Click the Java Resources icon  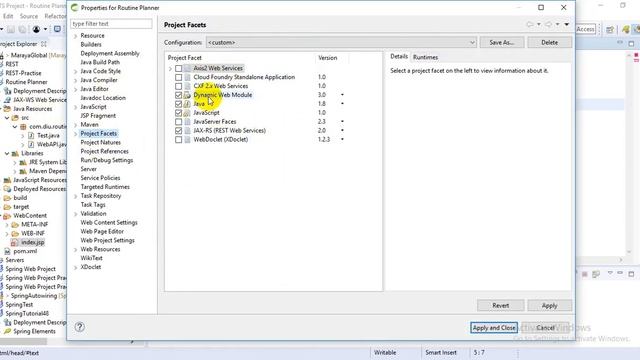pos(7,109)
